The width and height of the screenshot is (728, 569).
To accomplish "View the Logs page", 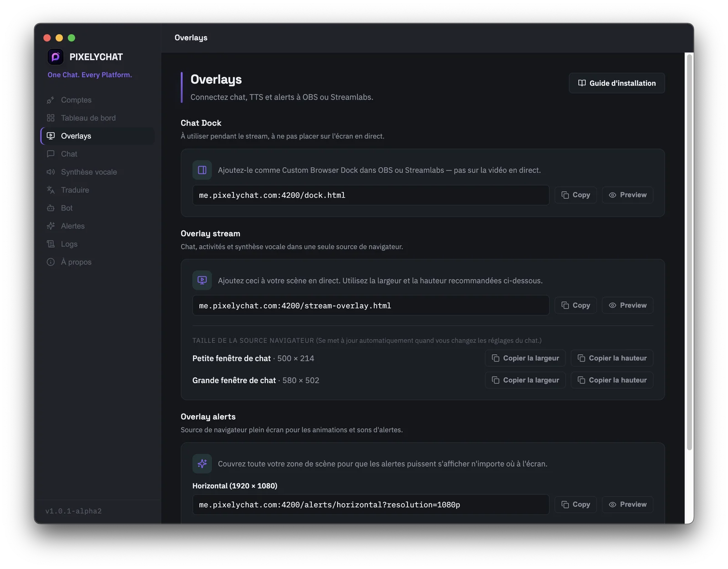I will tap(97, 244).
